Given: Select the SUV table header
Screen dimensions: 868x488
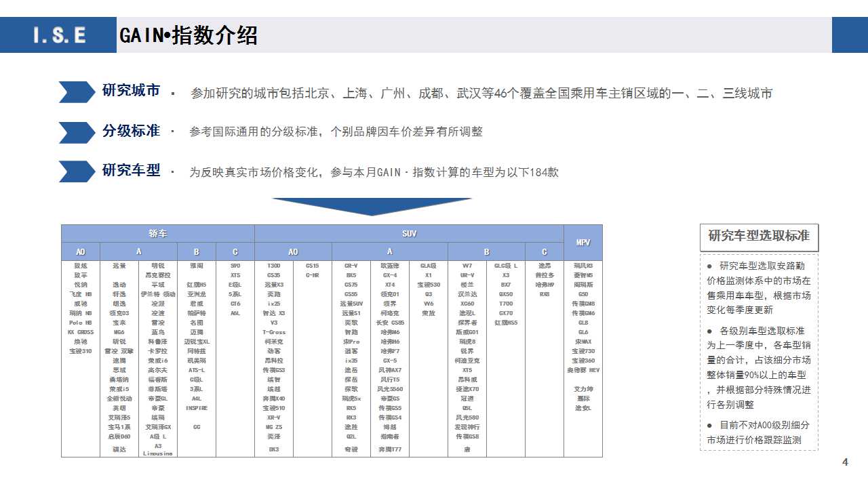Looking at the screenshot, I should (409, 234).
